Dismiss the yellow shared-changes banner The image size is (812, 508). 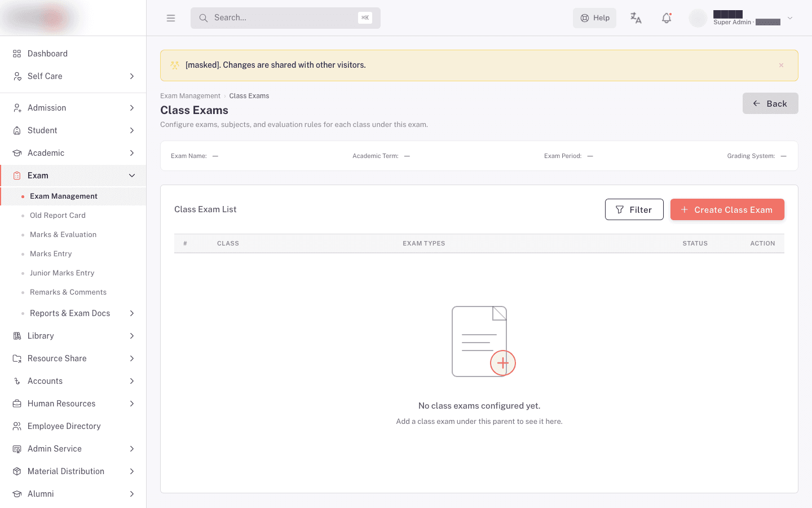coord(781,65)
